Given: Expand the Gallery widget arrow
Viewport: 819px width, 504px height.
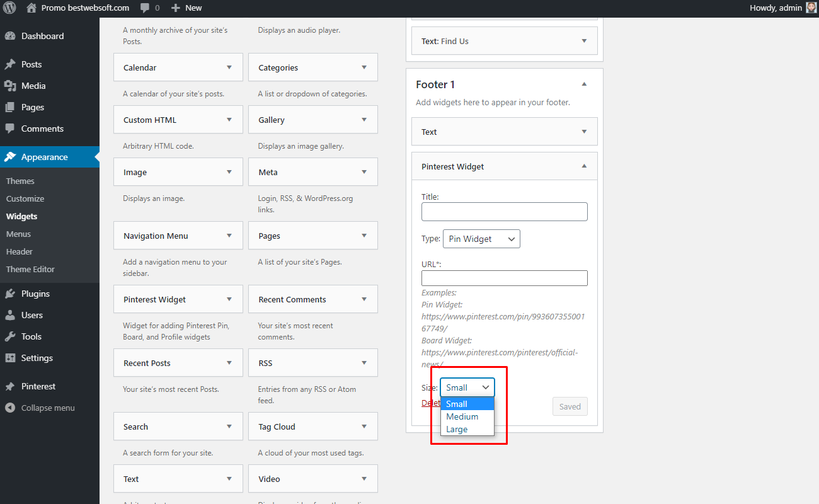Looking at the screenshot, I should pyautogui.click(x=364, y=120).
